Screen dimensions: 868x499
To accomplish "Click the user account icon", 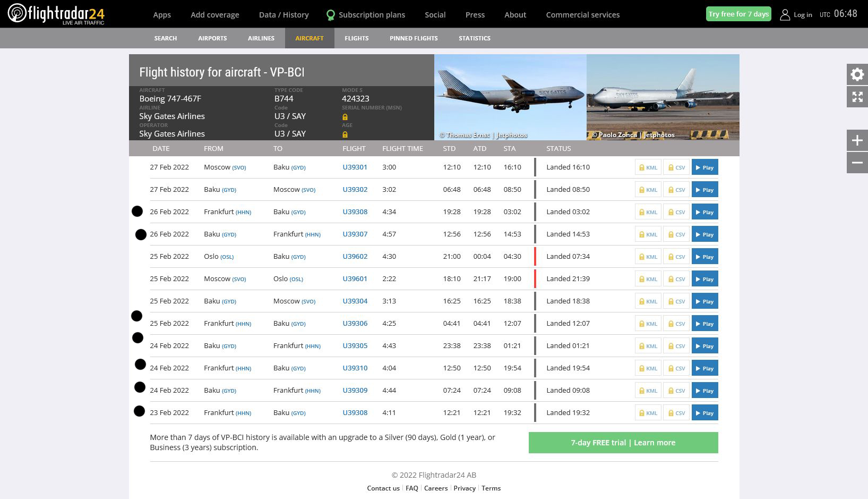I will 785,15.
